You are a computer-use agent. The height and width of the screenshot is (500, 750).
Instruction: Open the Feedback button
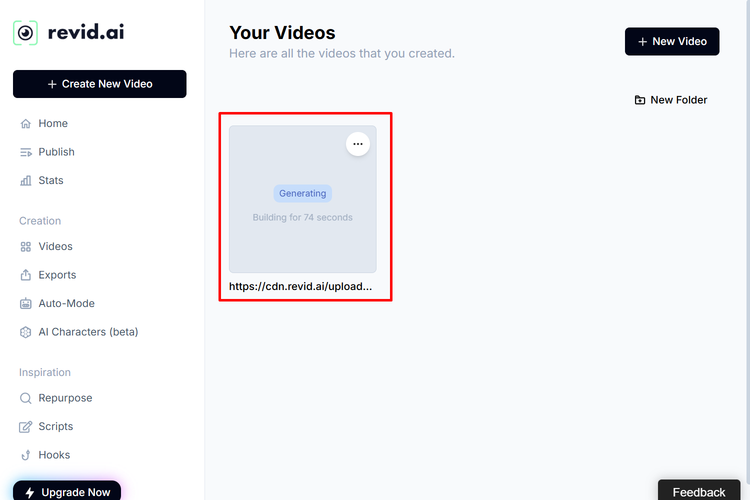tap(699, 491)
